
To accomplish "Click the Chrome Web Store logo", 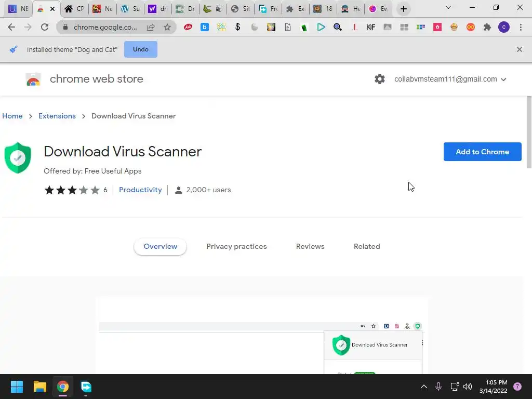I will [33, 79].
